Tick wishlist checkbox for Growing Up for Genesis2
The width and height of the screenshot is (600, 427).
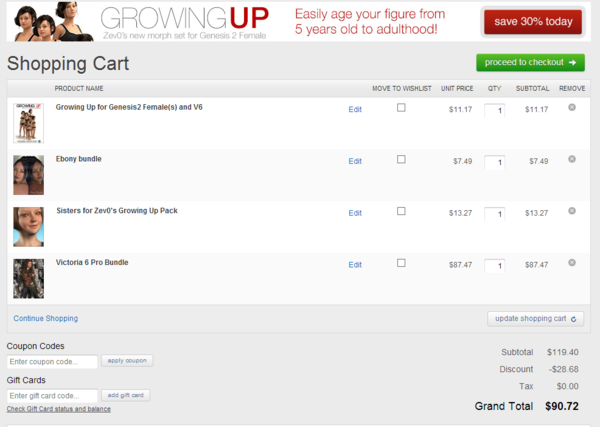coord(401,108)
